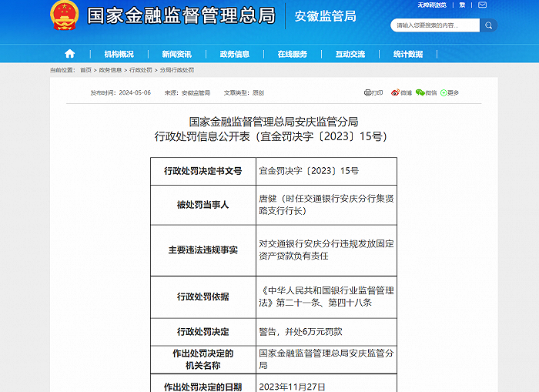Viewport: 539px width, 392px height.
Task: Click the 唐健 party name cell
Action: pyautogui.click(x=326, y=205)
